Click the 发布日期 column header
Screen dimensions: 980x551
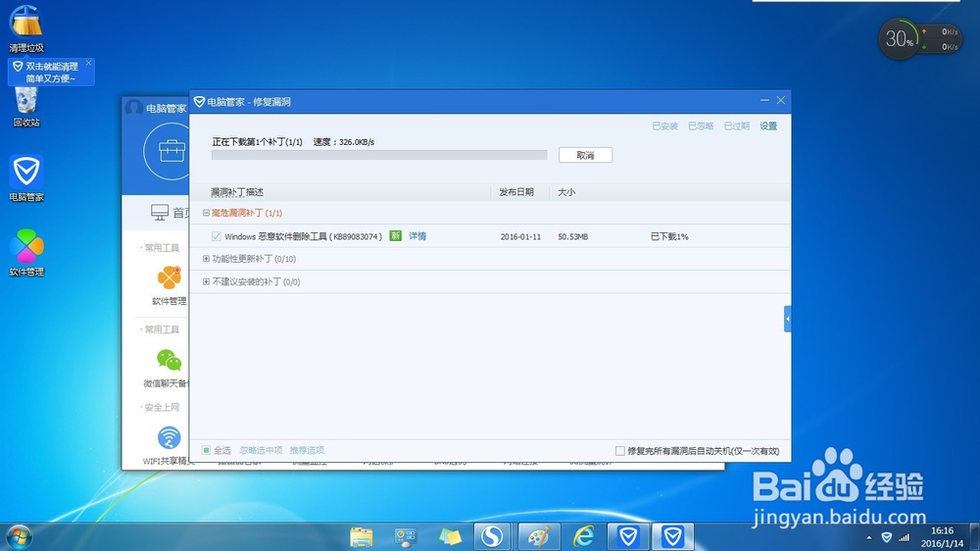point(516,192)
